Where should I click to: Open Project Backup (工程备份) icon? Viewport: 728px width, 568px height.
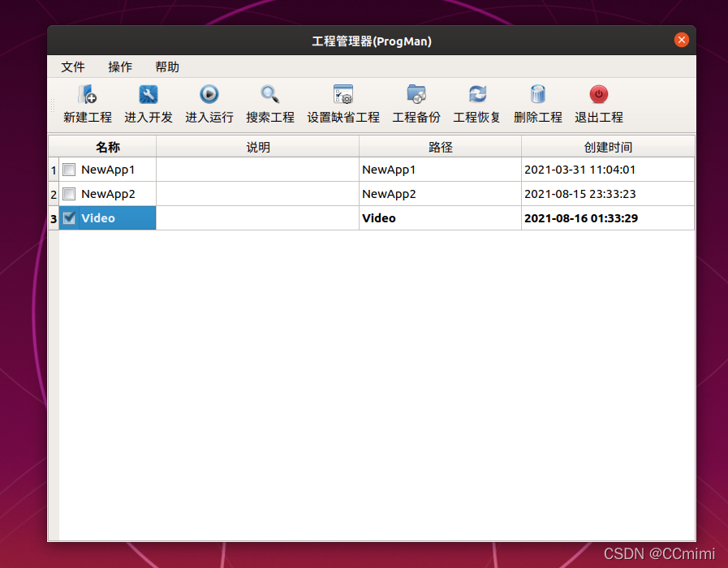pos(416,94)
